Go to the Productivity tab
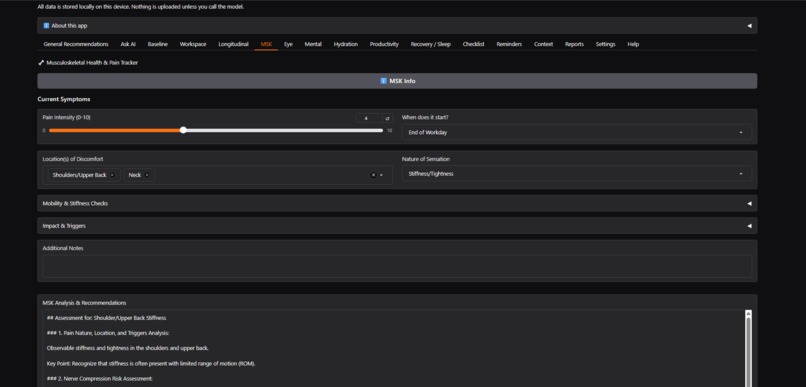 (x=384, y=44)
